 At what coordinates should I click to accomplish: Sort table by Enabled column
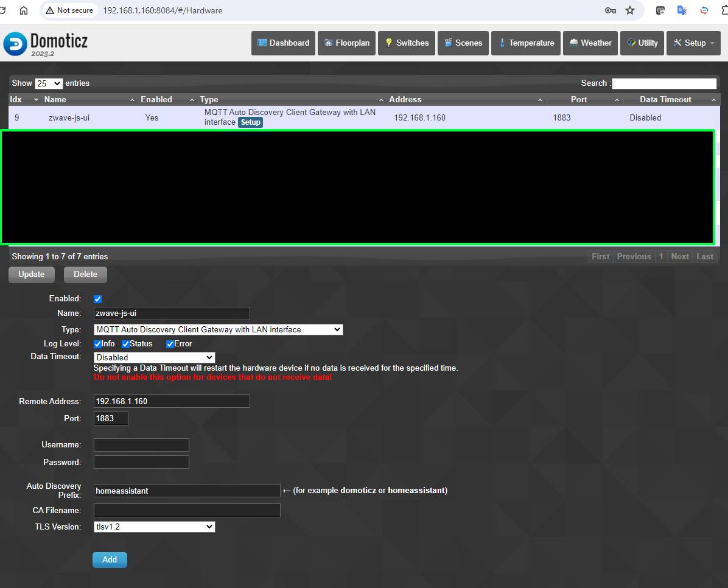[167, 99]
